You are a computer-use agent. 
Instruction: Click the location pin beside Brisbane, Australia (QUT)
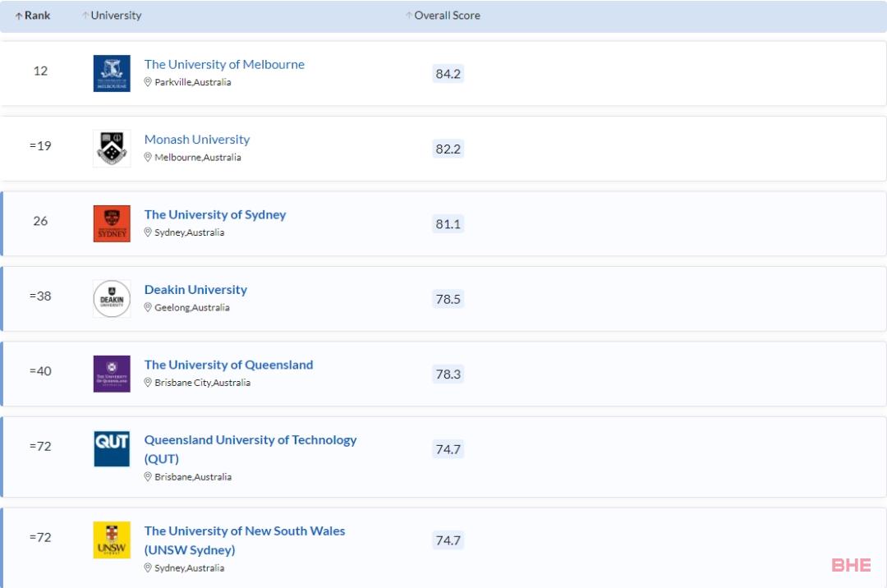[148, 477]
